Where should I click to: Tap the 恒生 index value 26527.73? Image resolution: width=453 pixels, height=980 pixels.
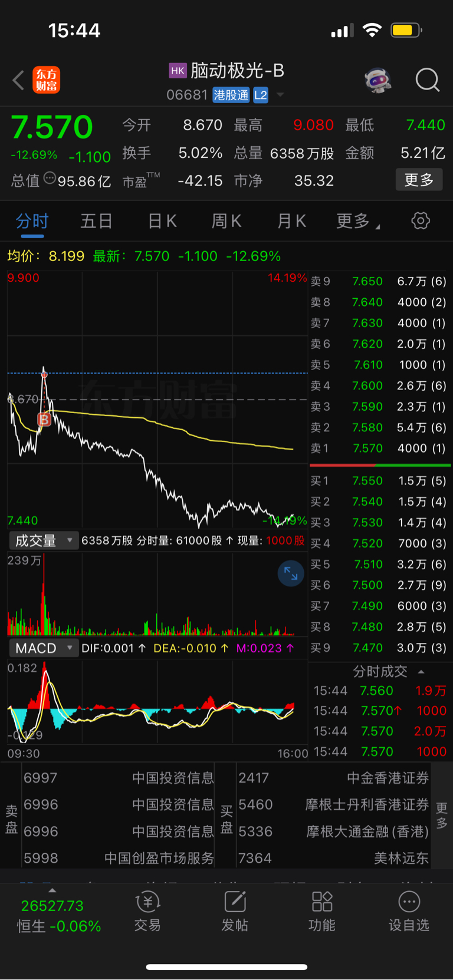point(52,906)
